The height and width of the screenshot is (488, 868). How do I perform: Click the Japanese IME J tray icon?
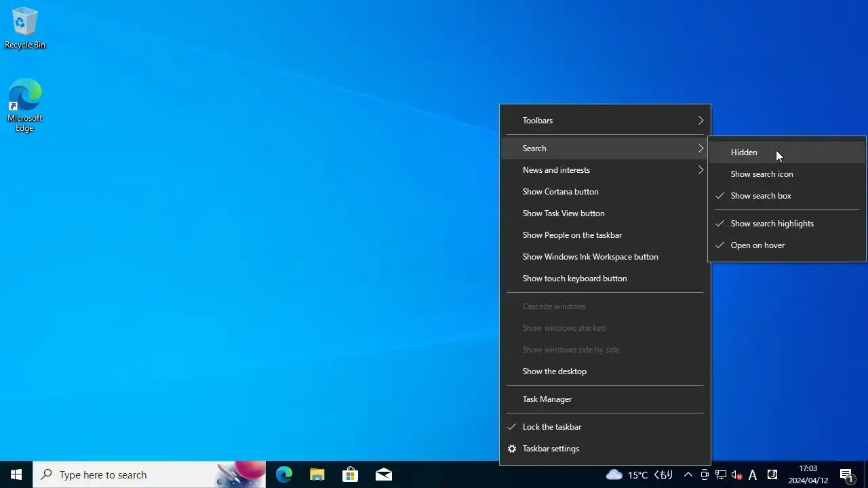(x=772, y=474)
